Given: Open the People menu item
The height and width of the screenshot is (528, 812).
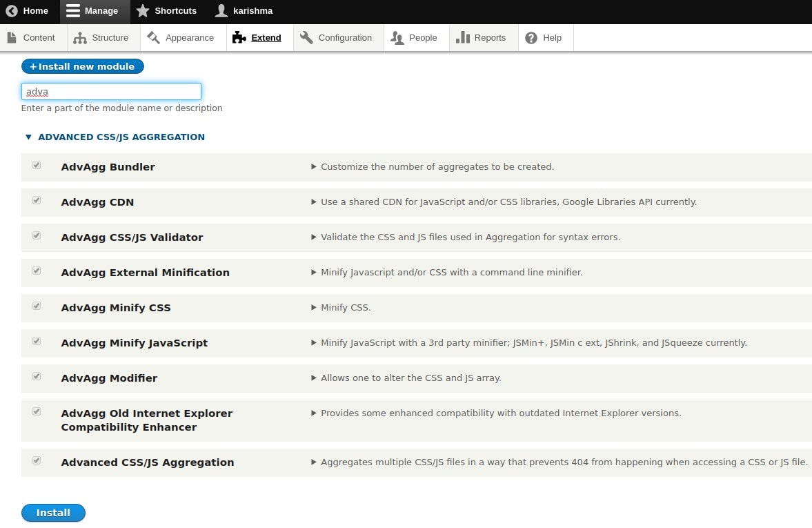Looking at the screenshot, I should [417, 38].
